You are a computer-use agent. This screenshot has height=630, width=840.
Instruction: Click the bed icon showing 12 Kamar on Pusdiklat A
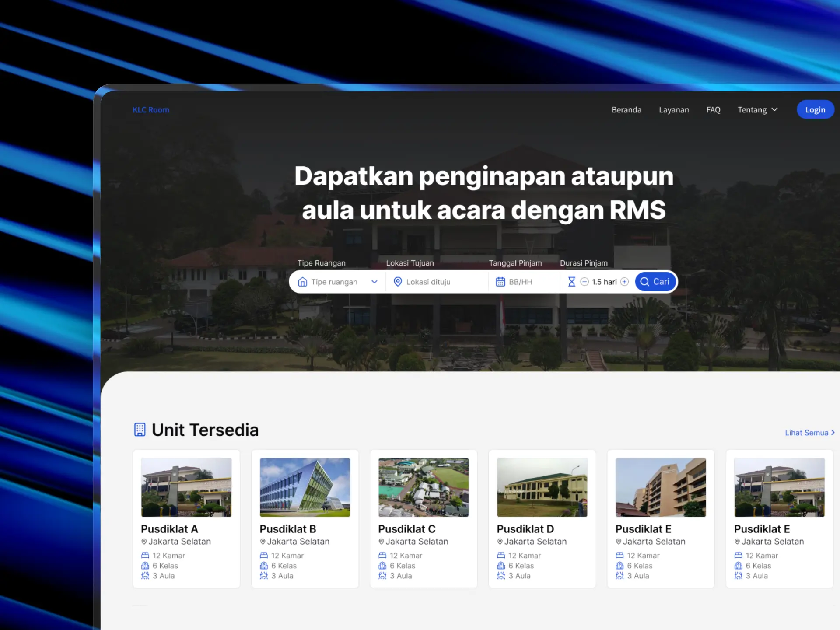(146, 555)
